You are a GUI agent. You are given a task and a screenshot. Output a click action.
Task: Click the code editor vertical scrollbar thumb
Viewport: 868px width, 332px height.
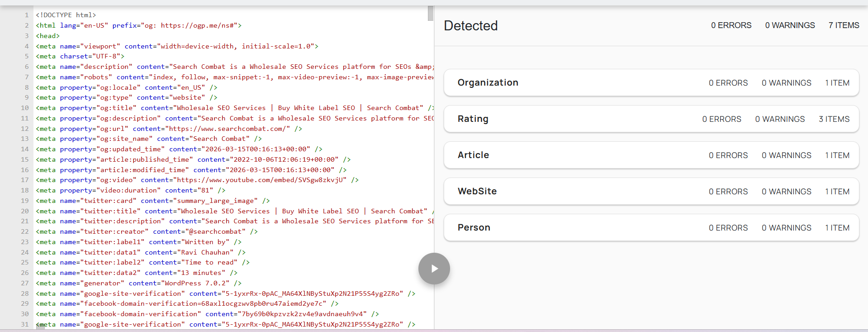(x=430, y=13)
